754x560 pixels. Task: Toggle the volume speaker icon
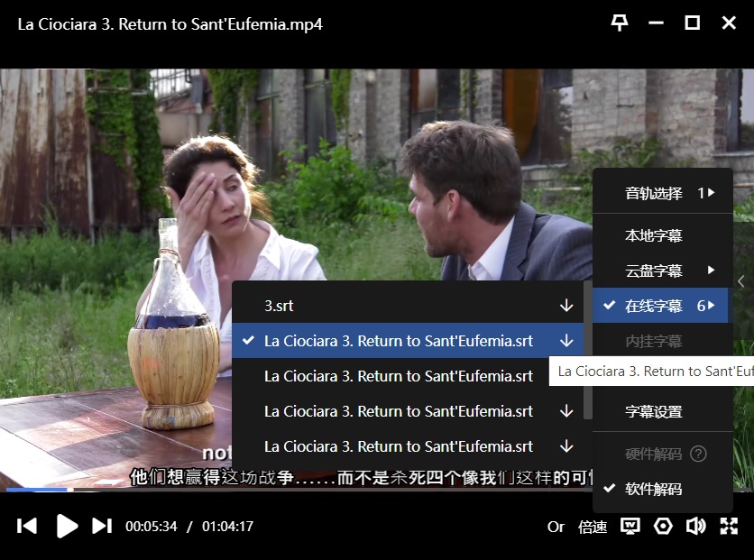click(695, 527)
